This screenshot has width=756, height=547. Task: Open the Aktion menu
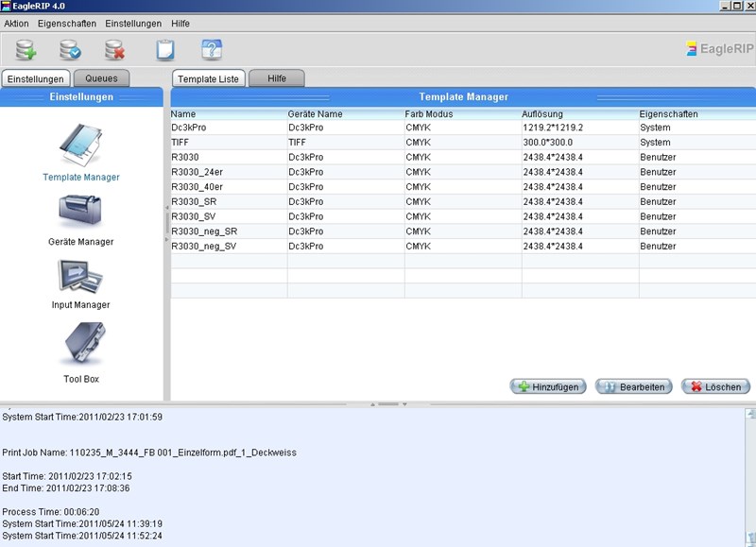click(x=17, y=23)
